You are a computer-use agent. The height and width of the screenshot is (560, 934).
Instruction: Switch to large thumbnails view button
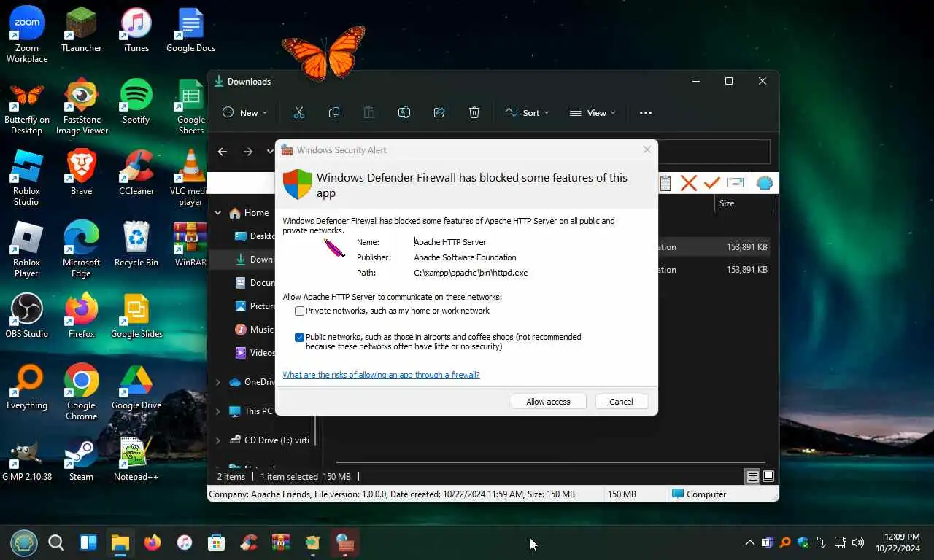pos(768,476)
